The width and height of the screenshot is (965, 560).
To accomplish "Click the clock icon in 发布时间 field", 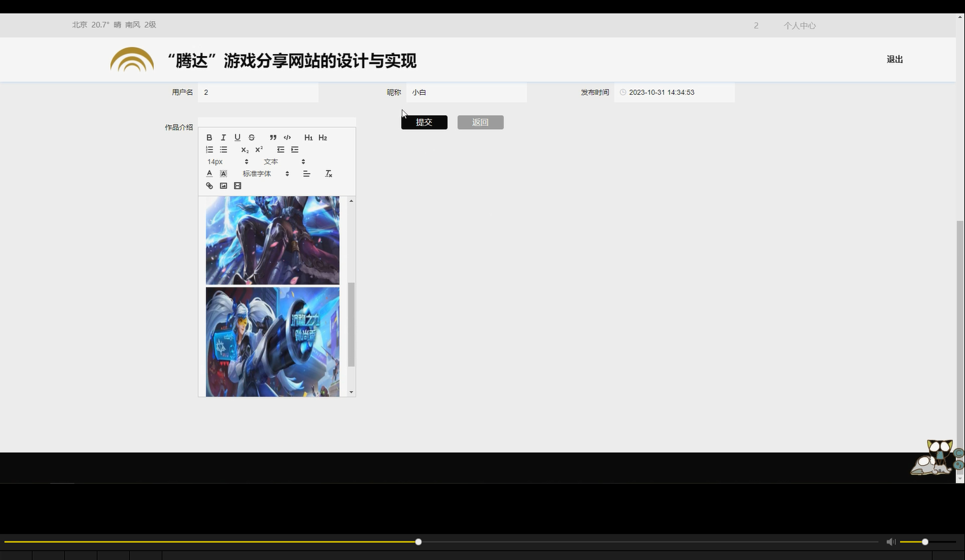I will (623, 92).
